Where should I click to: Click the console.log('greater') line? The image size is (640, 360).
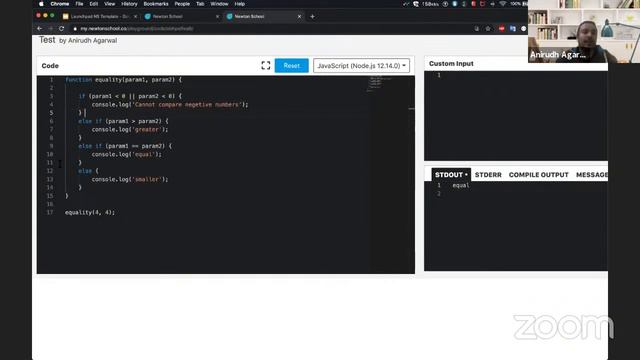point(130,129)
